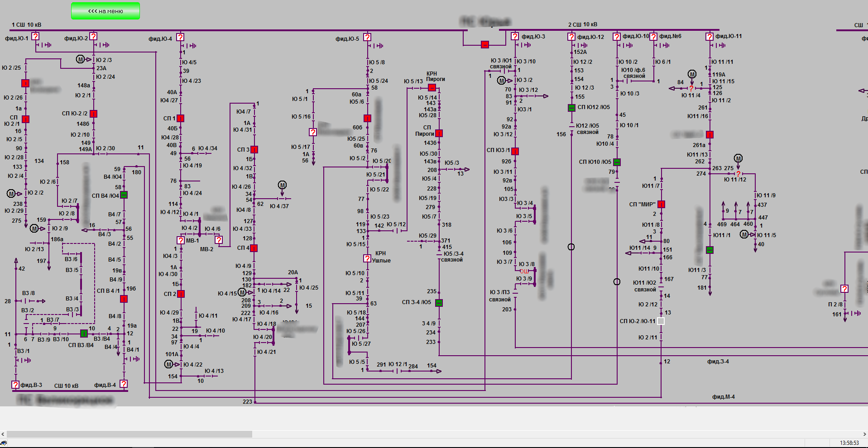Click the scrollbar left arrow

[3, 434]
